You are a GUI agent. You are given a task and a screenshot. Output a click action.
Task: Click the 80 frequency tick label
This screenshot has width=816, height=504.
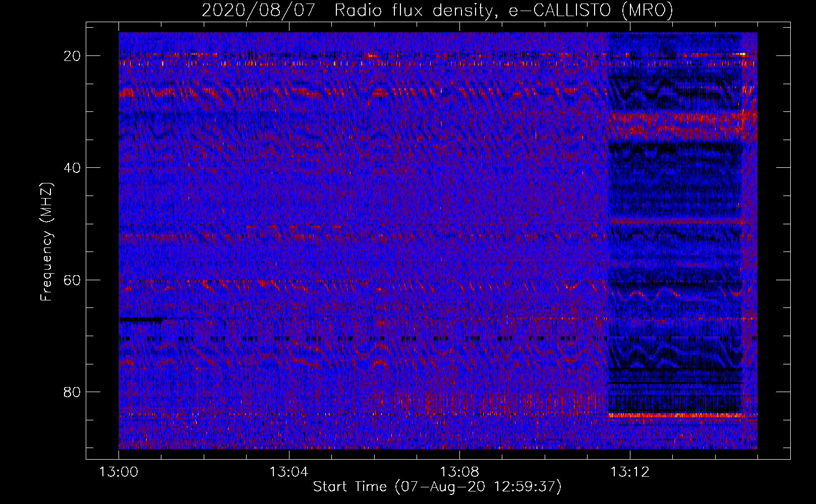pos(72,392)
